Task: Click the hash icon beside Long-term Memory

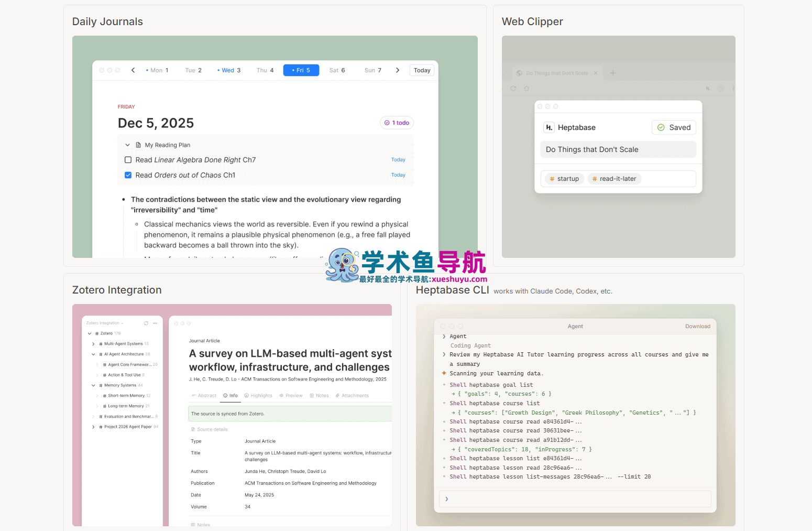Action: (x=105, y=406)
